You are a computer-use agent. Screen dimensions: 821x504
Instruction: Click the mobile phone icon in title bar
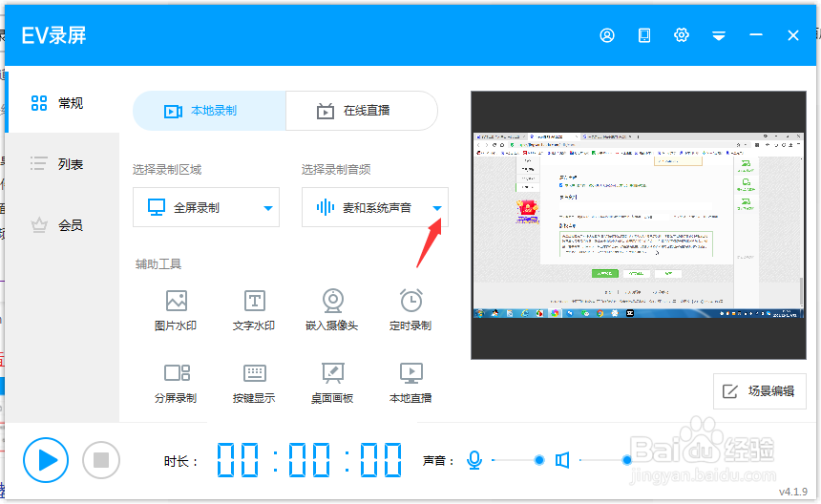click(644, 35)
